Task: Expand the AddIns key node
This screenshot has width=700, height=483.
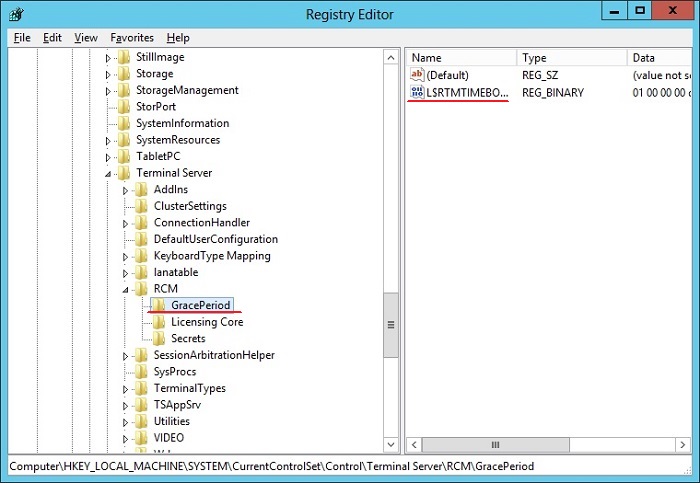Action: [127, 190]
